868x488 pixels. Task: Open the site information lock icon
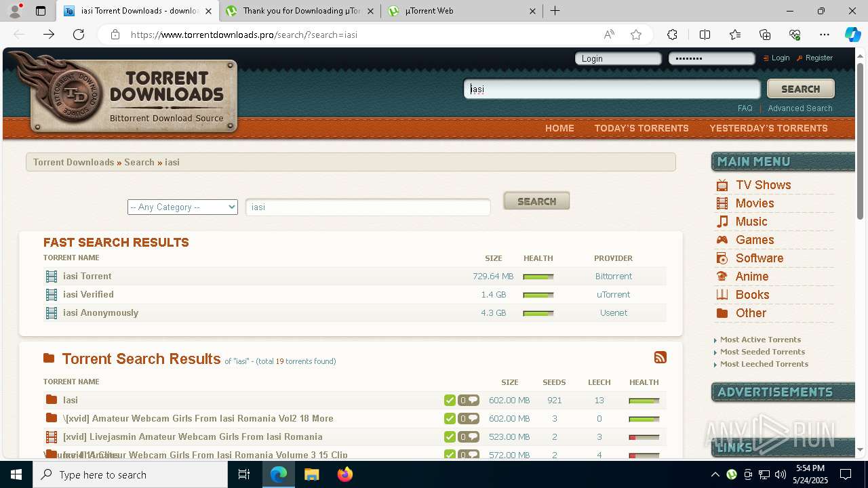pos(115,35)
